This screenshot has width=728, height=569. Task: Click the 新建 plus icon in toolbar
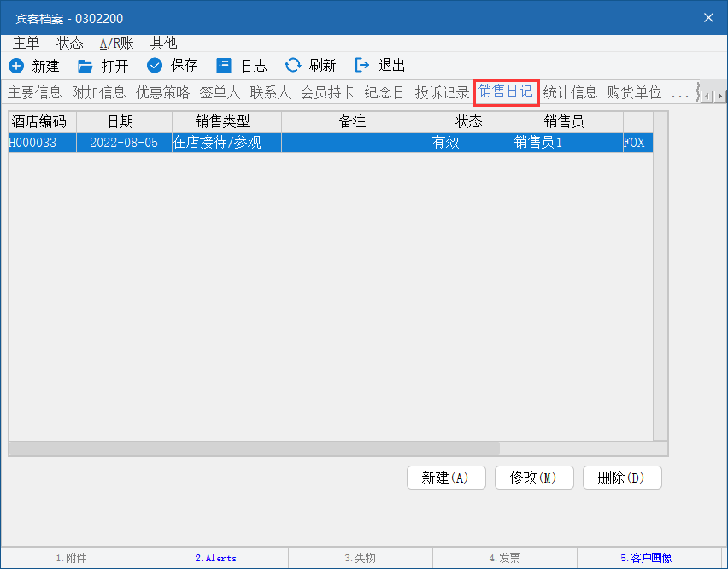(x=16, y=66)
